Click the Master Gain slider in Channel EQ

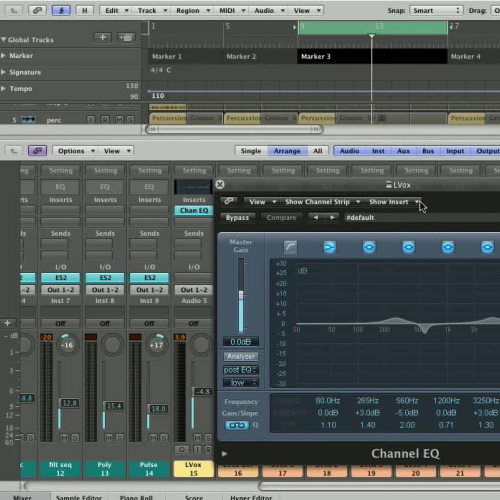(241, 296)
